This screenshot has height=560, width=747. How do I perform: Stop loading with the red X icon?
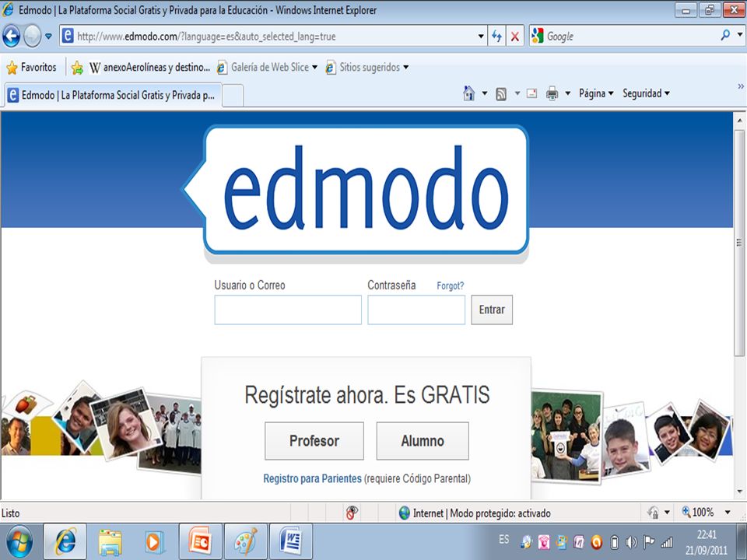[x=515, y=37]
